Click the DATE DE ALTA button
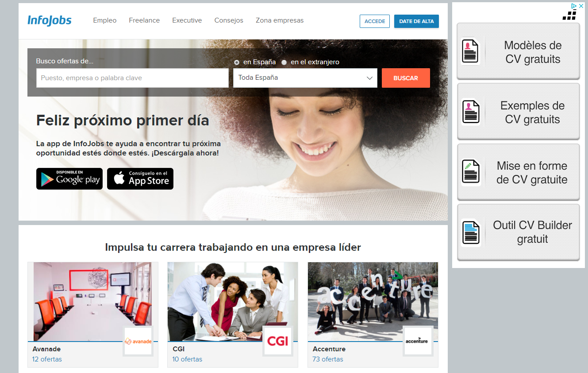 [x=416, y=21]
